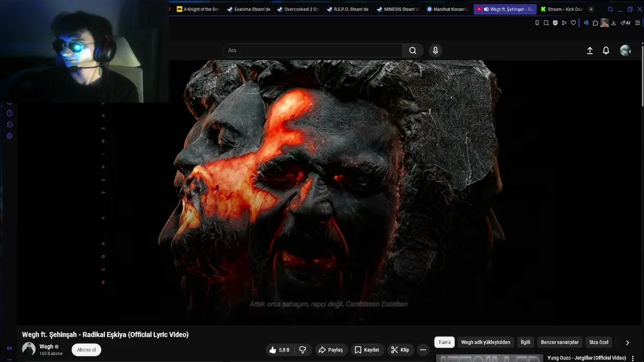Open settings gear in left sidebar

coord(10,136)
